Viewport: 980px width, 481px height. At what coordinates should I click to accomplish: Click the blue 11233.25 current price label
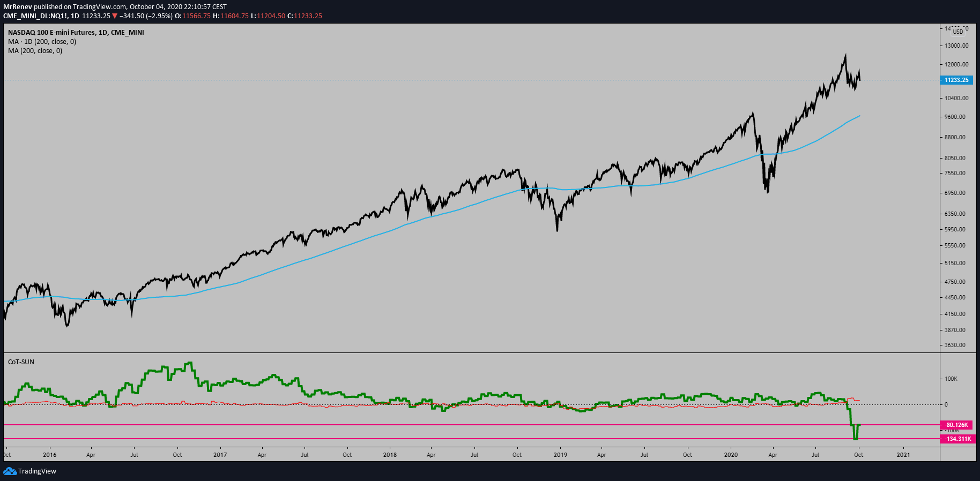(x=956, y=80)
